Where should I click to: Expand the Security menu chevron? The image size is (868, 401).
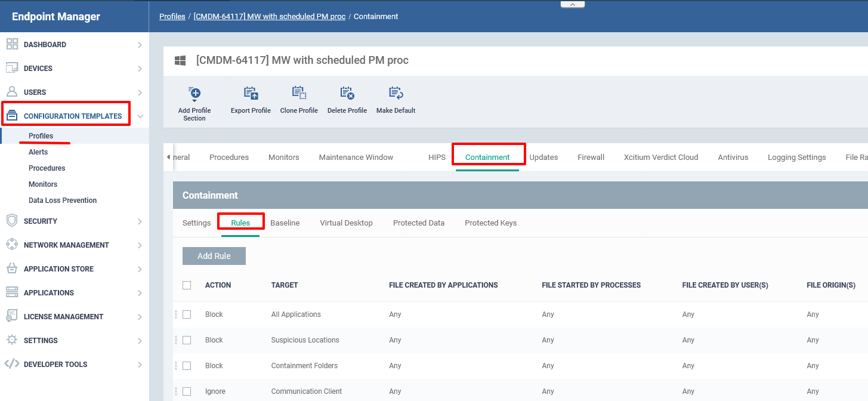click(140, 221)
